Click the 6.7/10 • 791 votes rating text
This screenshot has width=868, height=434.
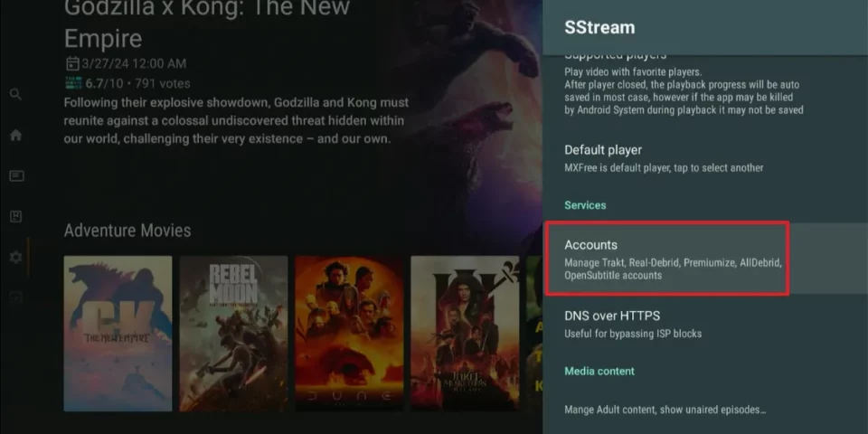tap(137, 83)
